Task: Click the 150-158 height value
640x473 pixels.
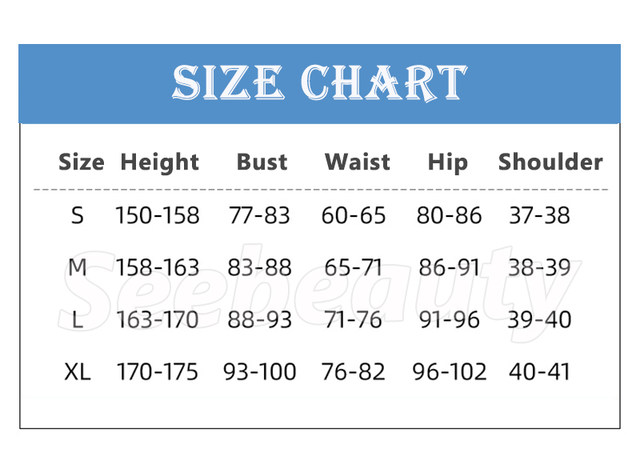Action: coord(158,215)
